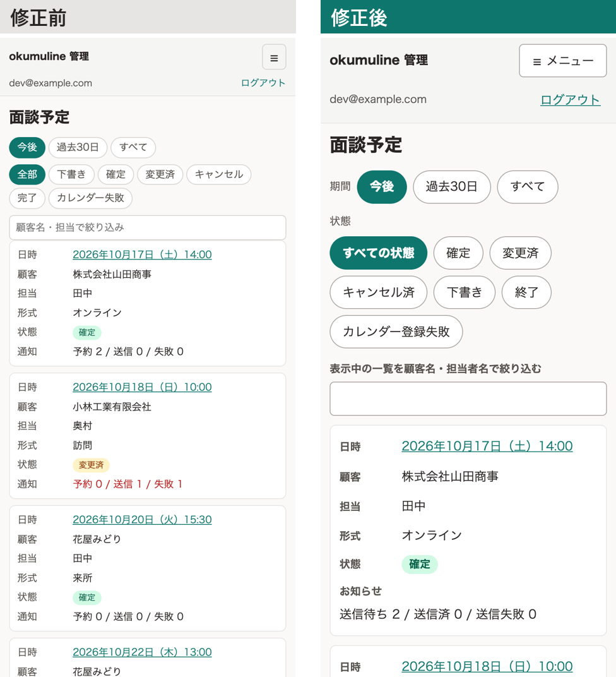This screenshot has width=616, height=677.
Task: Select 過去30日 period pill in 修正後
Action: pyautogui.click(x=452, y=187)
